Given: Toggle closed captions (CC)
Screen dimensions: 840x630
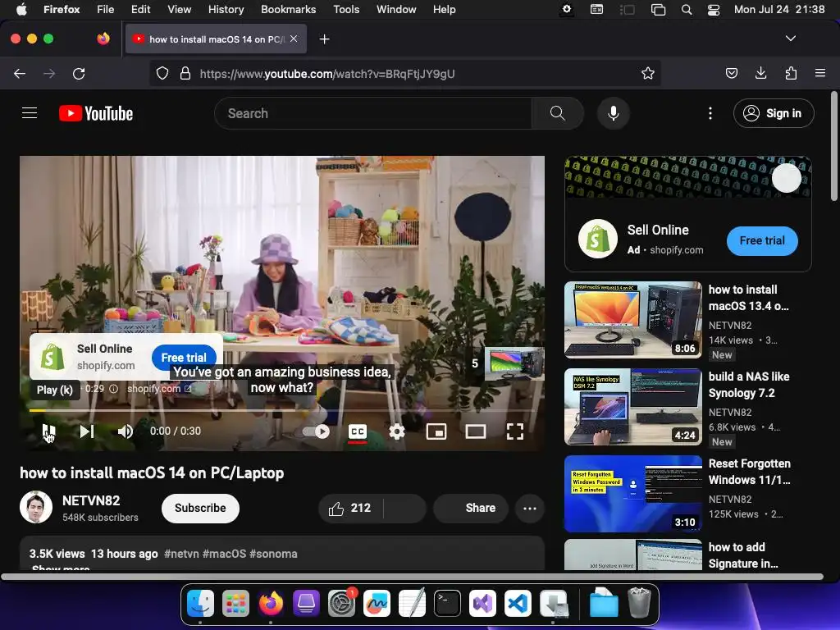Looking at the screenshot, I should [x=358, y=431].
